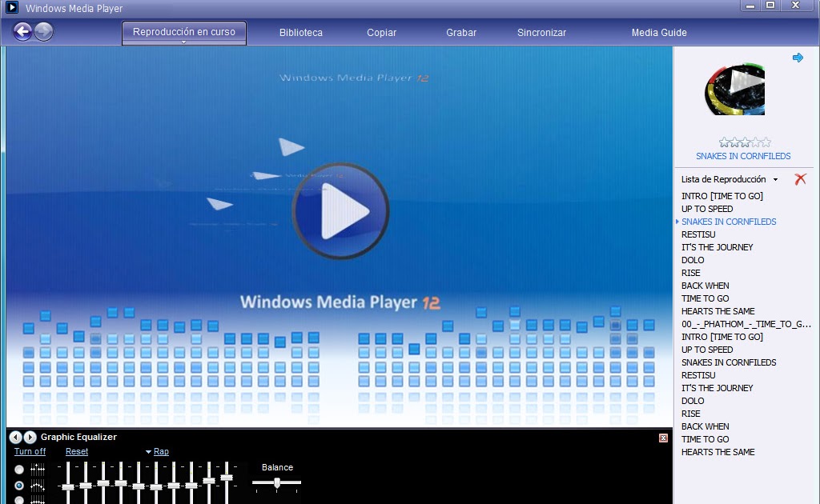Open the Grabar tab
Viewport: 820px width, 504px height.
pyautogui.click(x=461, y=32)
